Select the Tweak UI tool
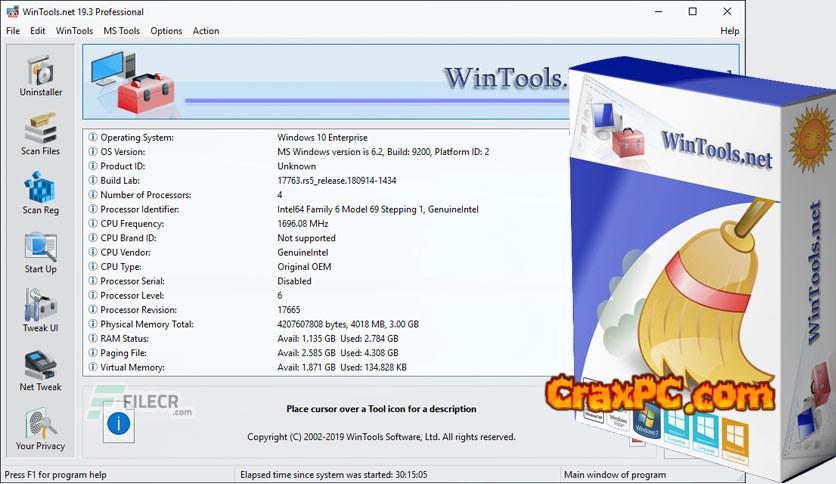836x484 pixels. pyautogui.click(x=41, y=311)
